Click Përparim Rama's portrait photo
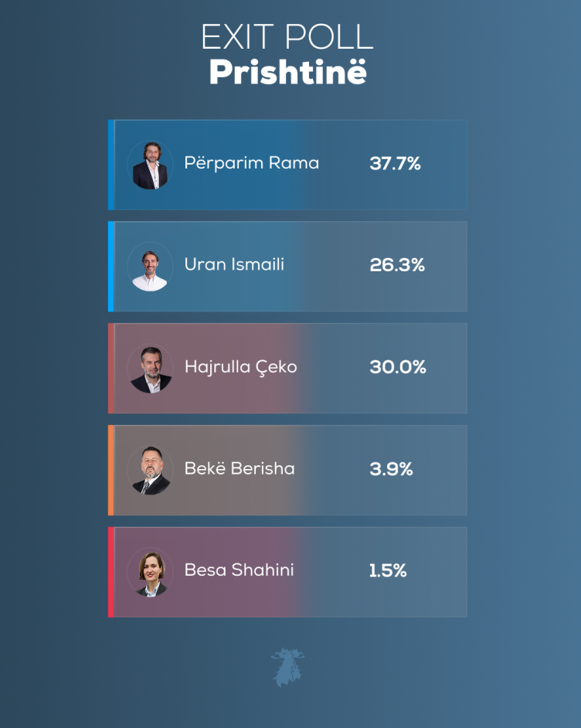 point(150,165)
